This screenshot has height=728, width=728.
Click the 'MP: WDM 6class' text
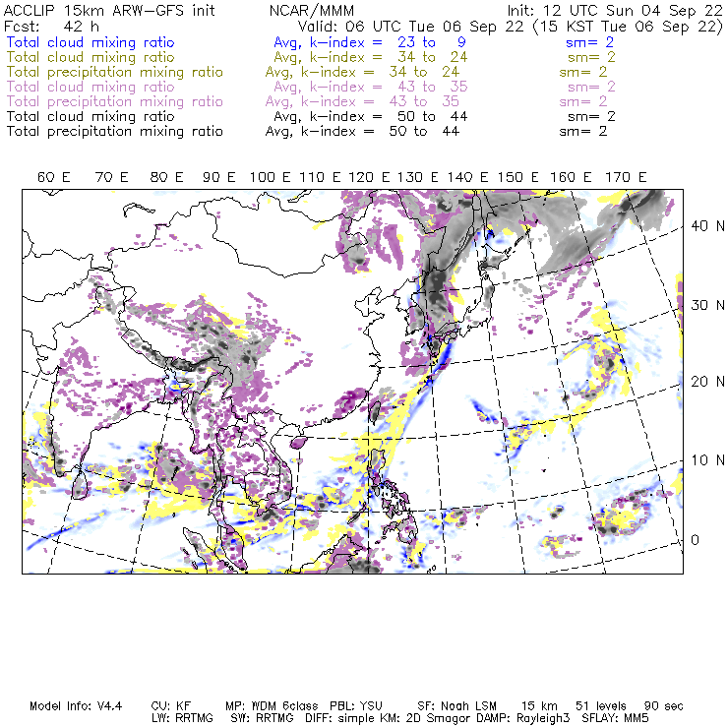(x=273, y=706)
